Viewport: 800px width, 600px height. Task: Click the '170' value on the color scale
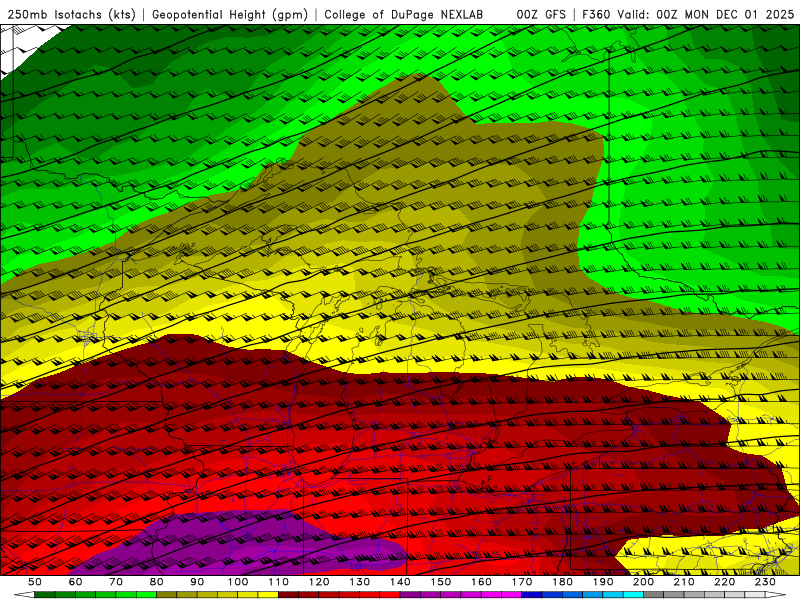522,582
